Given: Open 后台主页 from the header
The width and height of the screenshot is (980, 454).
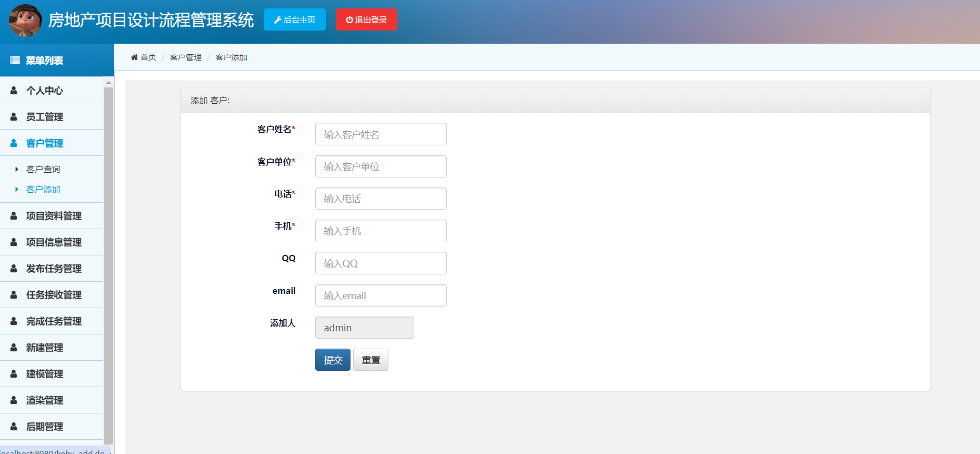Looking at the screenshot, I should (x=295, y=19).
